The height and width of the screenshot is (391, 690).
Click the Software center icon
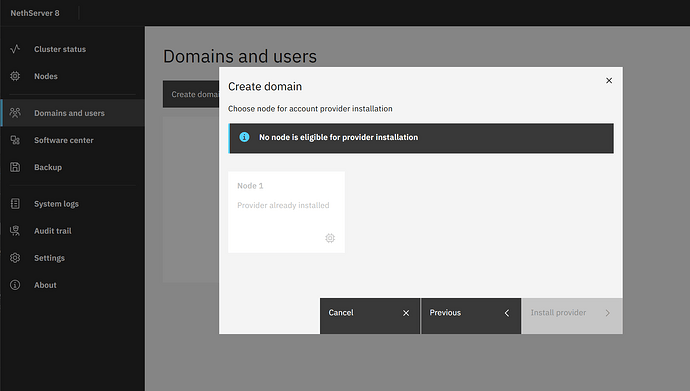[x=15, y=140]
